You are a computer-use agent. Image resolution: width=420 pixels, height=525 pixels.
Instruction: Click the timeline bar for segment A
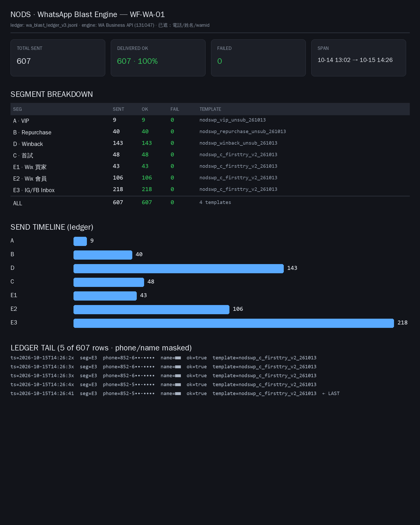point(80,241)
